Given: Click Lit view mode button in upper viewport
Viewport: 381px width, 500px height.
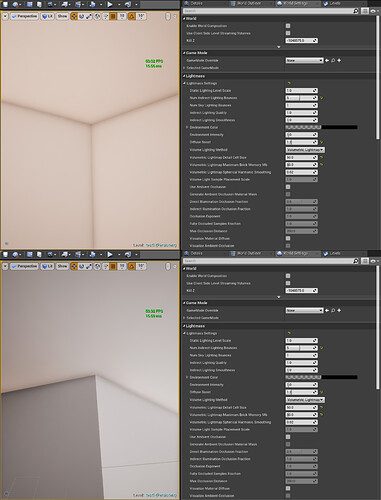Looking at the screenshot, I should click(47, 16).
